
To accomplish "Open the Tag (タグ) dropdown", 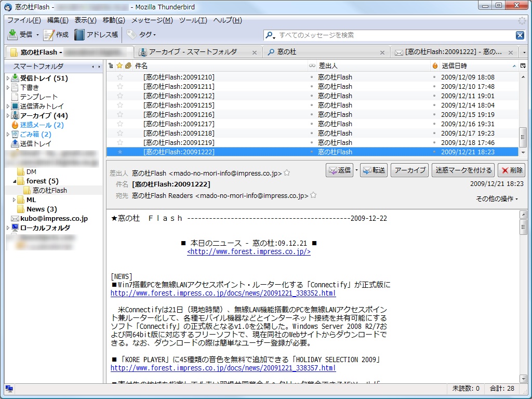I will pos(142,35).
